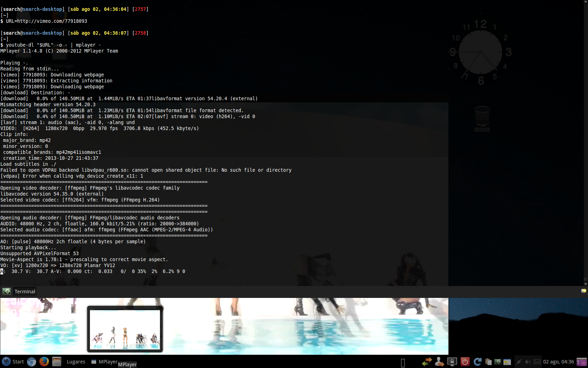The height and width of the screenshot is (368, 588).
Task: Click the orange-green switch arrows icon
Action: click(427, 362)
